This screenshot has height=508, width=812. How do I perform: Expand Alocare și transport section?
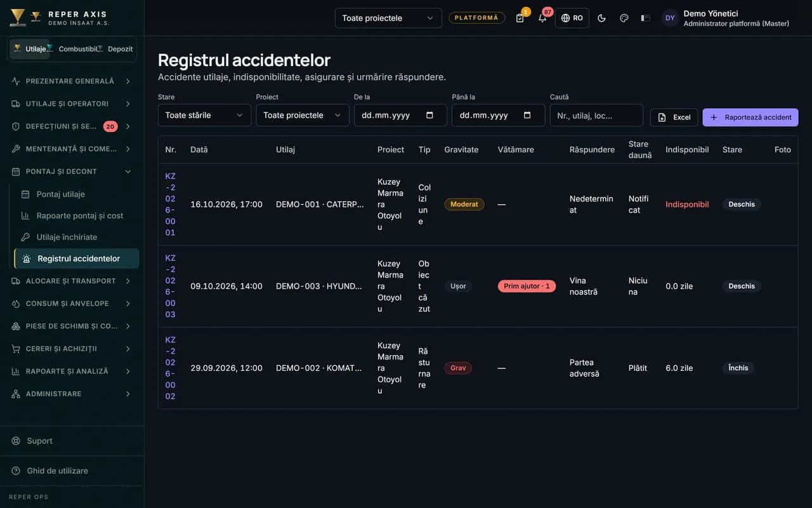(72, 281)
